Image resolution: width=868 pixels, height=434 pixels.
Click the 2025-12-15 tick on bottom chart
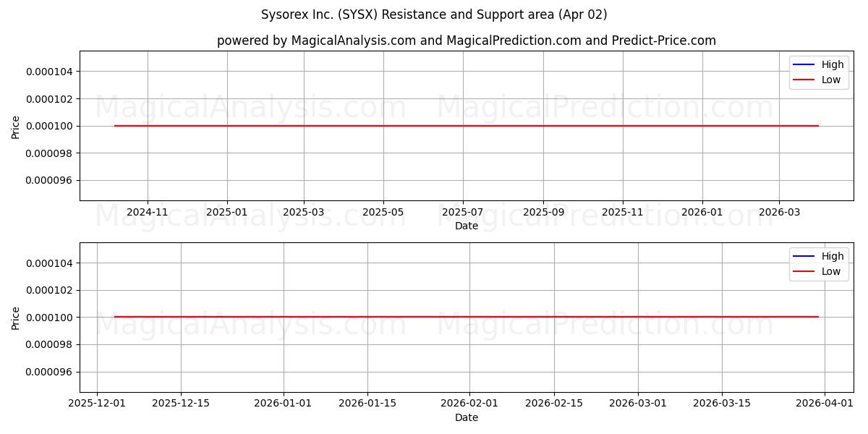tap(181, 404)
